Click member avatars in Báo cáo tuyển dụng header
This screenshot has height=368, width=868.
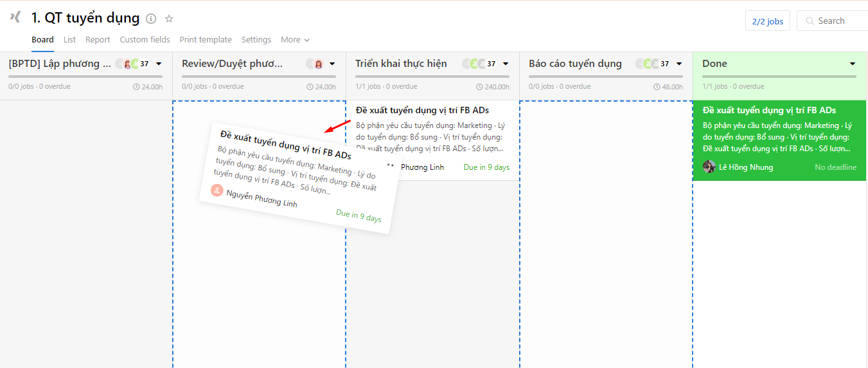tap(652, 64)
